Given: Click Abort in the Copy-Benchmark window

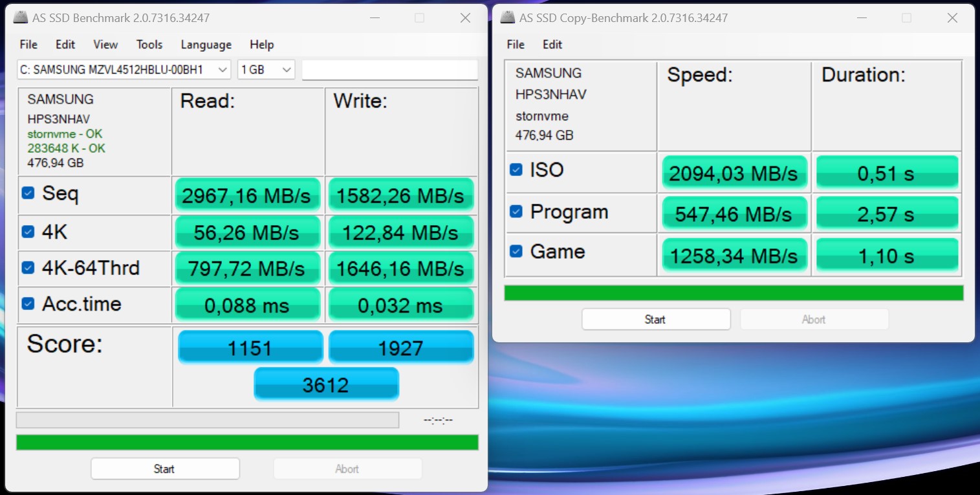Looking at the screenshot, I should tap(814, 319).
